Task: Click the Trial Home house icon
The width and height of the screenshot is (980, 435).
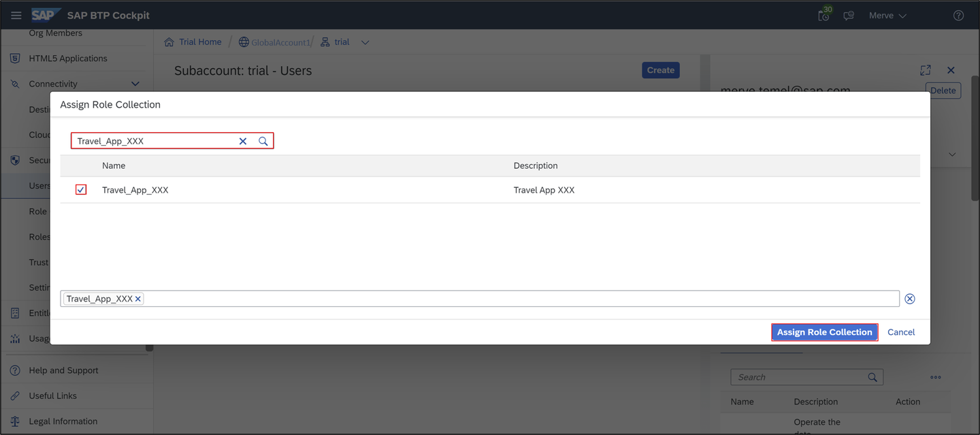Action: [x=169, y=42]
